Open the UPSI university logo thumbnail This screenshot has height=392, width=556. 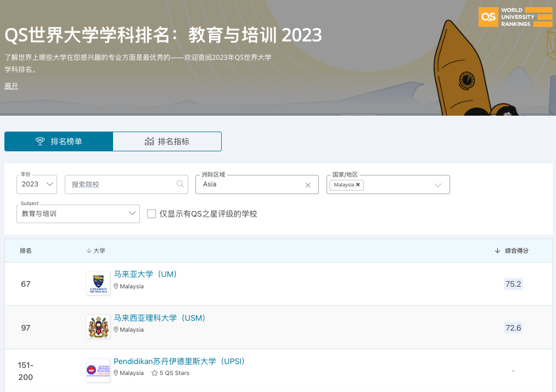click(98, 371)
